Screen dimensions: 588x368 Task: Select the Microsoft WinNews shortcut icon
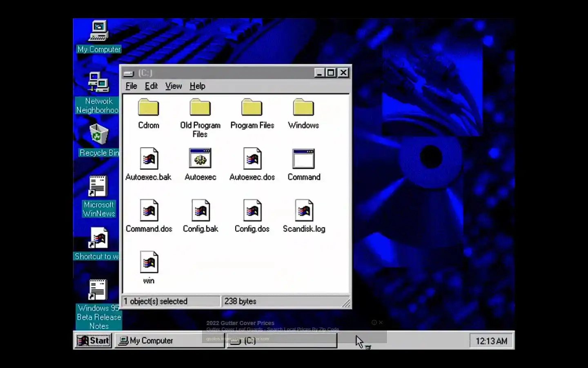(x=98, y=186)
